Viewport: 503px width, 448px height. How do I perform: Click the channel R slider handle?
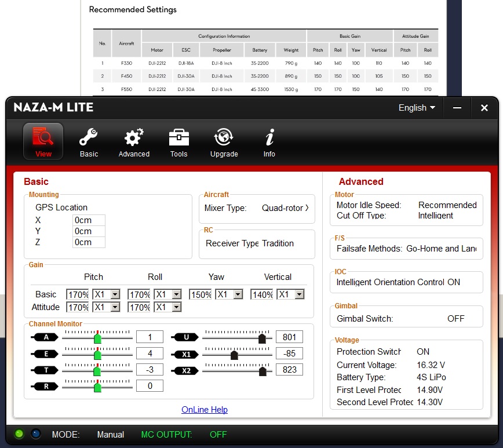tap(97, 387)
